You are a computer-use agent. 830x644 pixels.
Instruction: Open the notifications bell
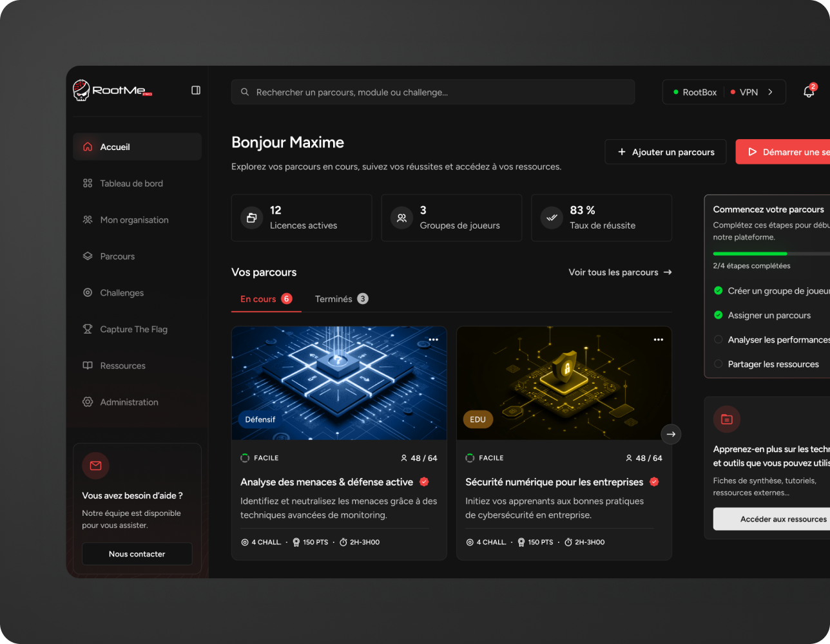808,92
